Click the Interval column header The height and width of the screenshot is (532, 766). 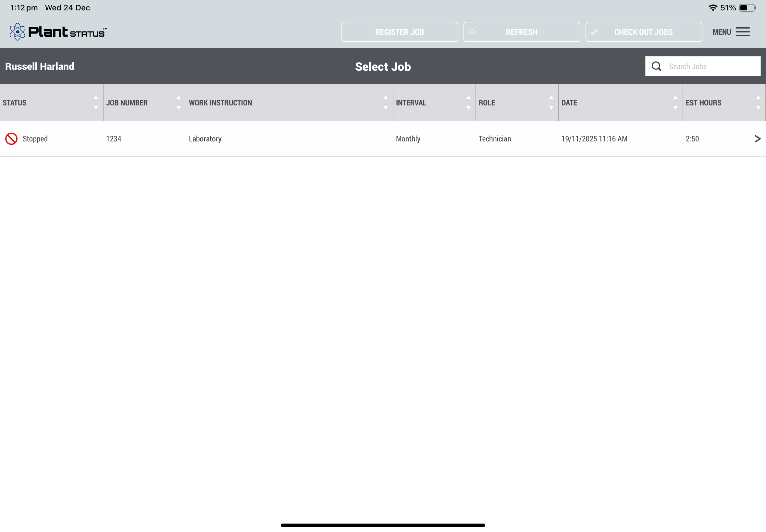[x=411, y=103]
